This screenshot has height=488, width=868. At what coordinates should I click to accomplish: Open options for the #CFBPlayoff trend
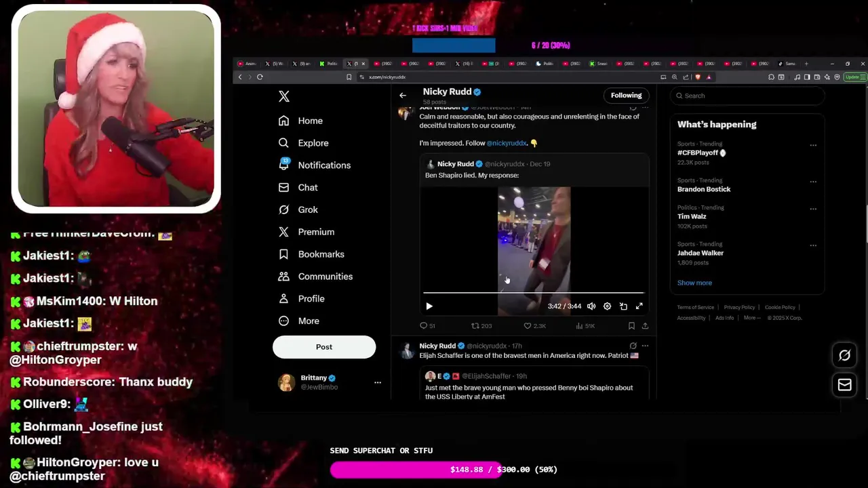tap(813, 145)
